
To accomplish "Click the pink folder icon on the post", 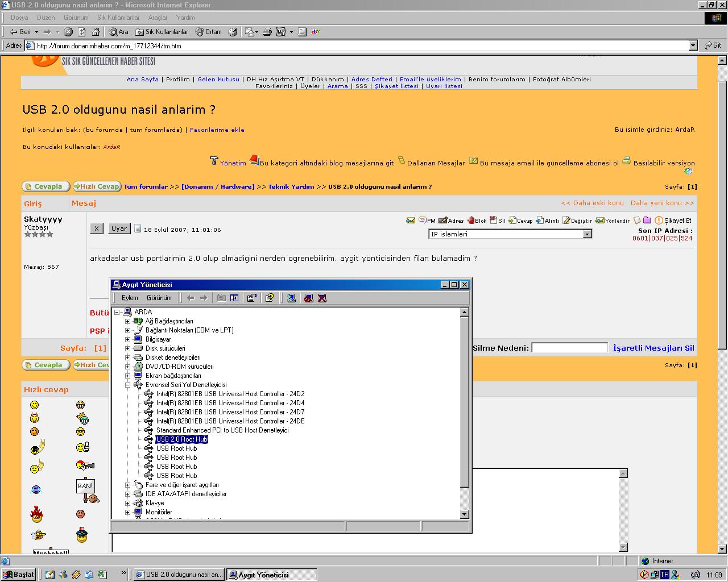I will 647,220.
